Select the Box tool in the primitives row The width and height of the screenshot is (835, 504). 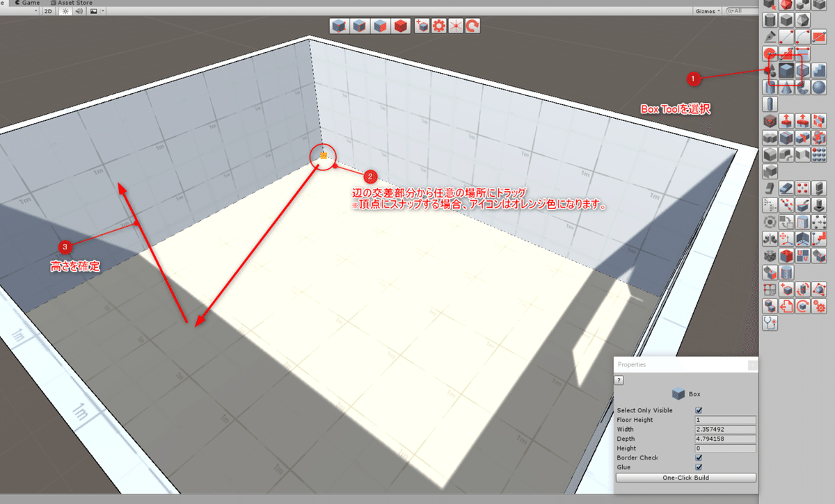(x=787, y=71)
